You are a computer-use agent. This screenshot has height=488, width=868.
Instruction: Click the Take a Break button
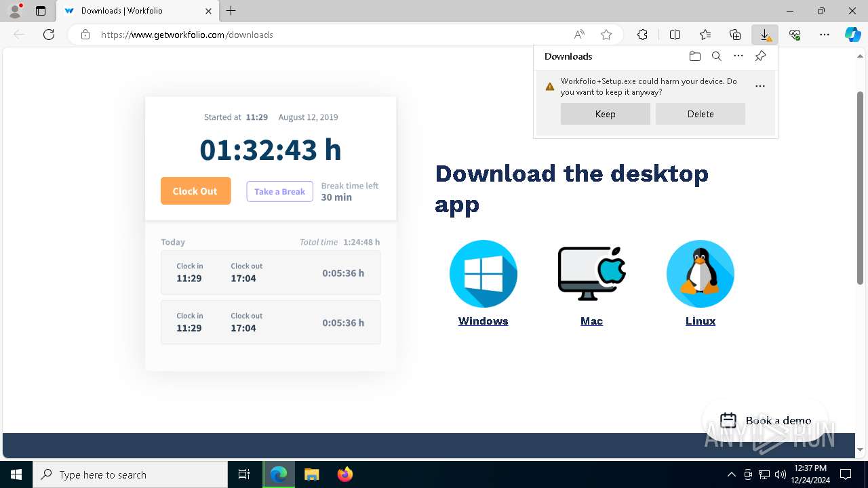[279, 192]
